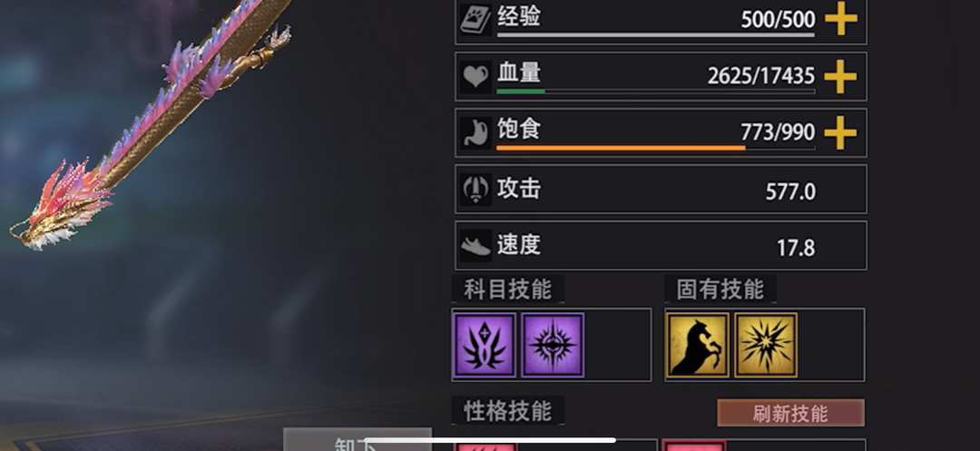
Task: Click the green 血量 health progress bar
Action: [656, 92]
